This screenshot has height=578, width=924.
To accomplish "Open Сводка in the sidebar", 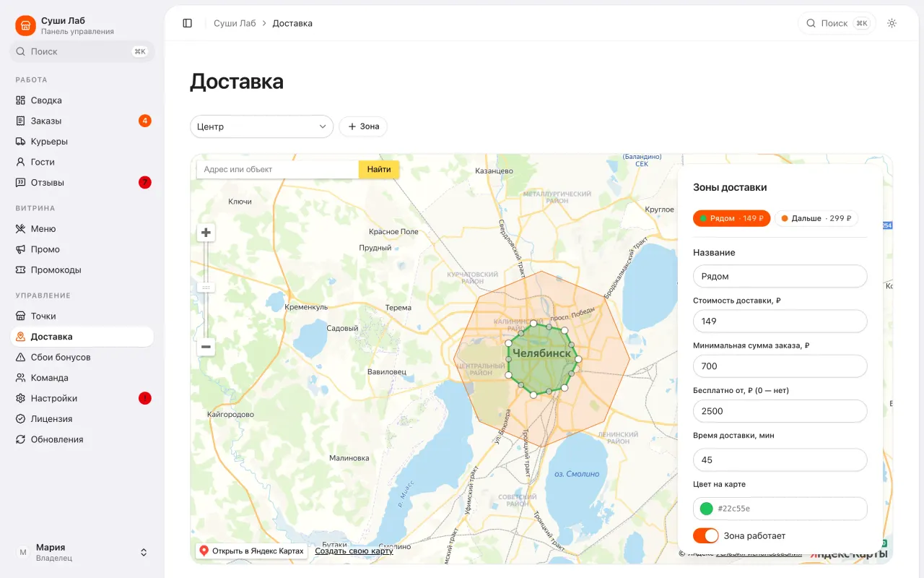I will [82, 100].
